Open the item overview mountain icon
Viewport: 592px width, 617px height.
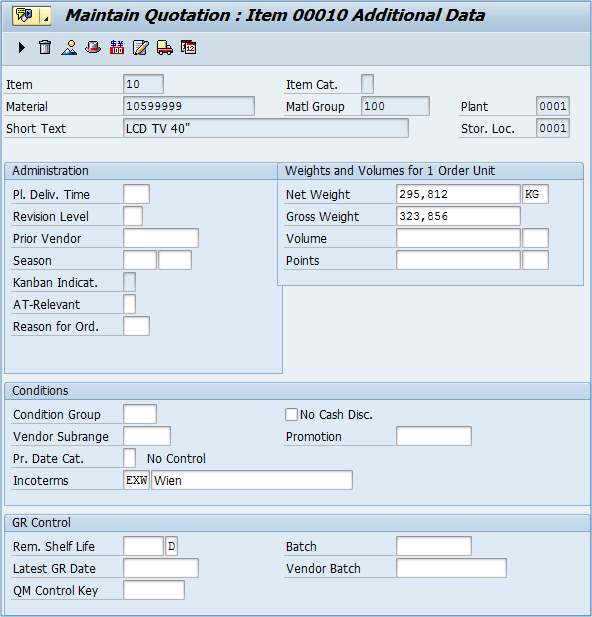click(69, 48)
